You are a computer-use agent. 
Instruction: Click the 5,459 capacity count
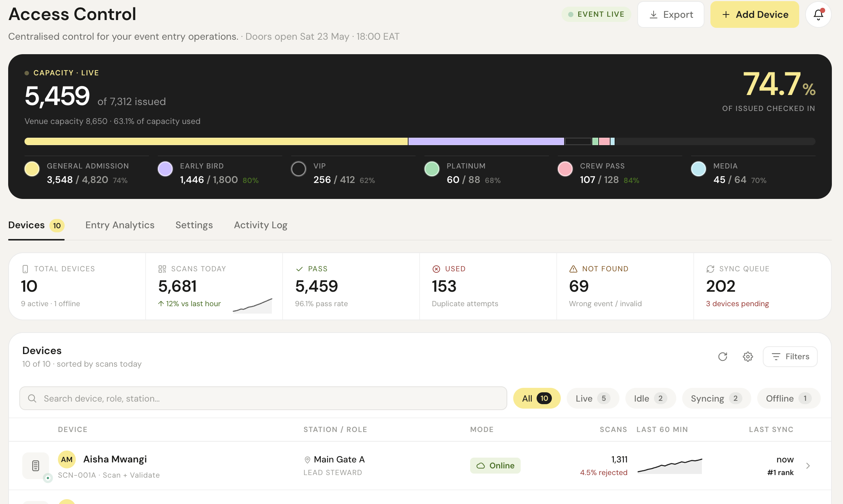(x=57, y=96)
